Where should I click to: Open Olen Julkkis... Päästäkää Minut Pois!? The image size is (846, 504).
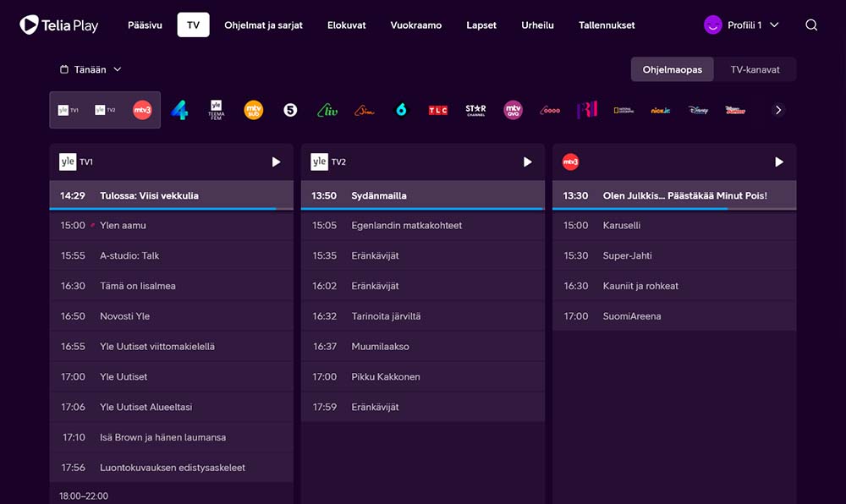pyautogui.click(x=674, y=195)
